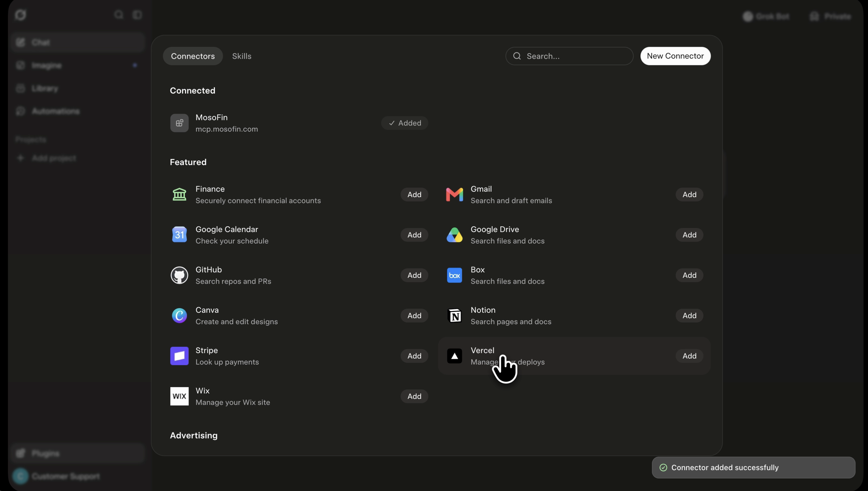Click the Private mode button
The height and width of the screenshot is (491, 868).
tap(830, 16)
